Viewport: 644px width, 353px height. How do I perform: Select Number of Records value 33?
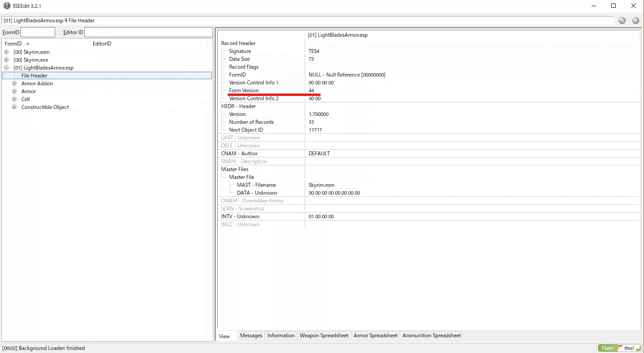[x=311, y=122]
